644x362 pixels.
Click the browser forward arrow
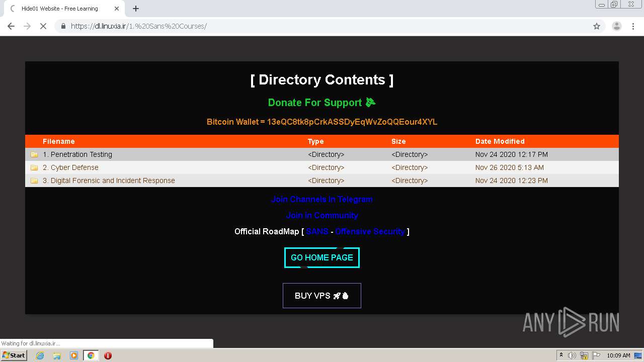pyautogui.click(x=27, y=26)
